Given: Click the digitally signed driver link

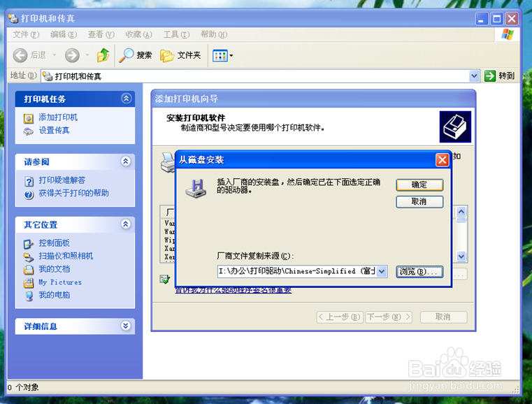Looking at the screenshot, I should (x=233, y=290).
